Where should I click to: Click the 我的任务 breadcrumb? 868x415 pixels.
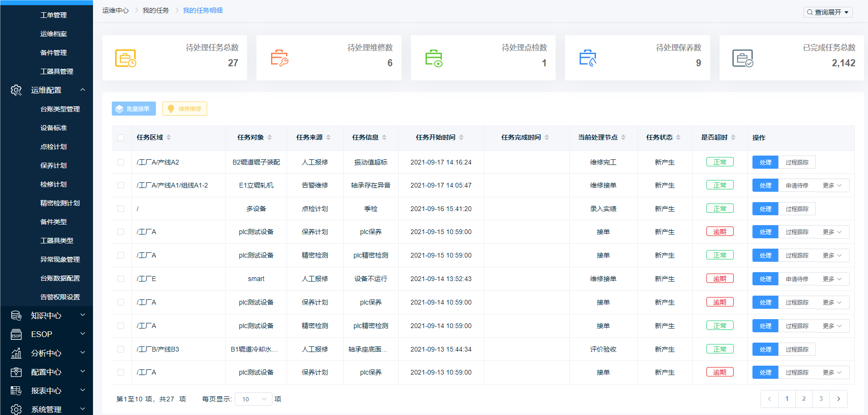(x=155, y=10)
